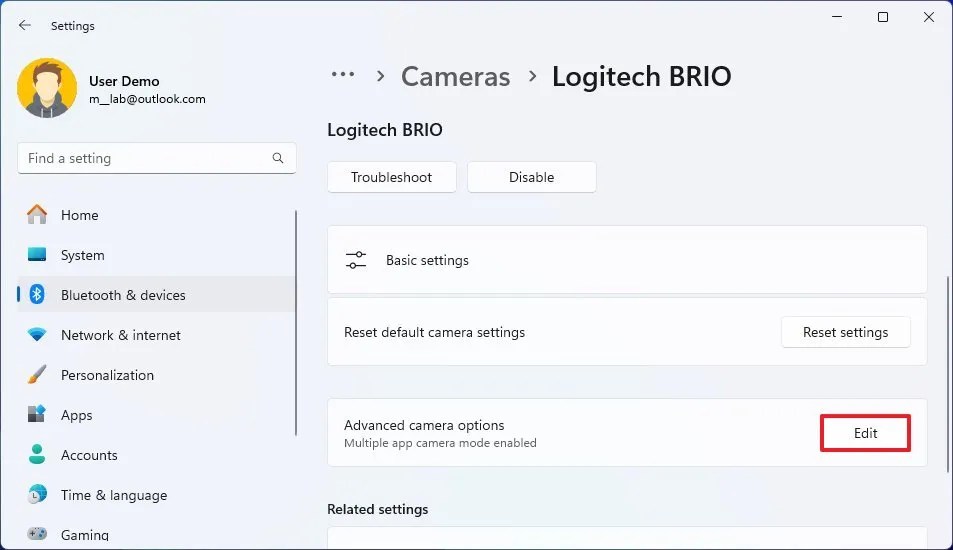Close the Settings window

pyautogui.click(x=929, y=17)
